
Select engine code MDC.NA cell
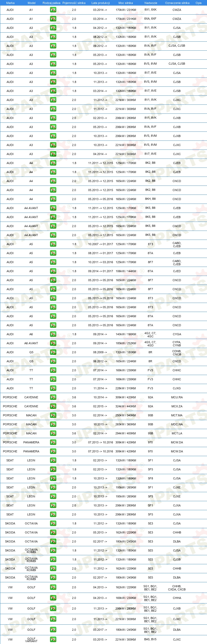pyautogui.click(x=177, y=424)
